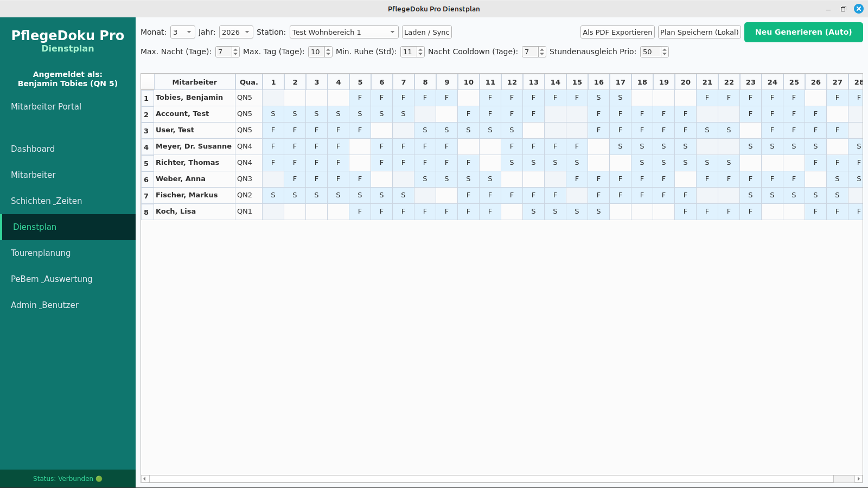Screen dimensions: 868x488
Task: Open PeBem_Auswertung sidebar item
Action: [x=52, y=279]
